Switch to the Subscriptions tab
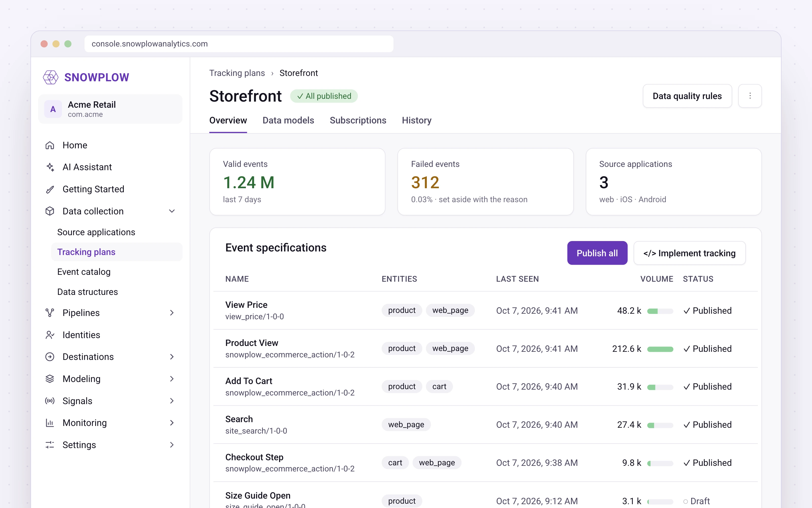The image size is (812, 508). point(358,120)
